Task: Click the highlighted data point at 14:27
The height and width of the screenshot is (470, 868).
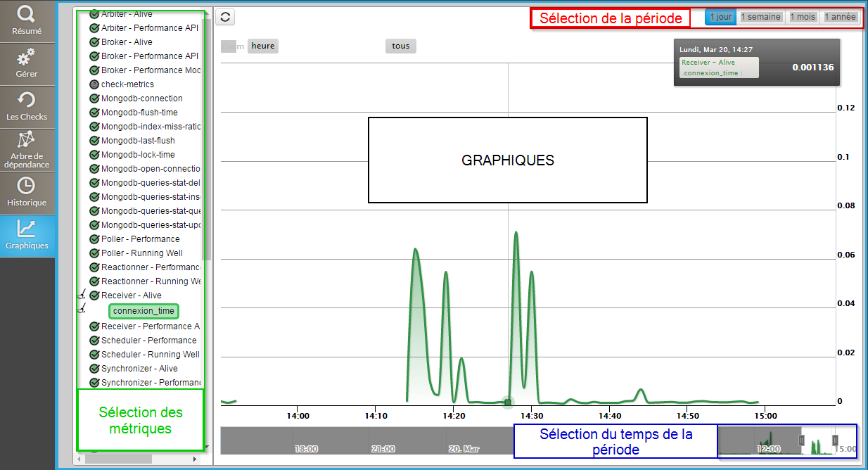Action: click(x=507, y=402)
